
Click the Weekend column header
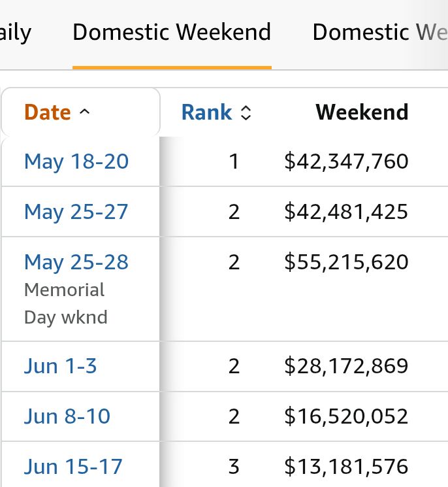coord(362,112)
